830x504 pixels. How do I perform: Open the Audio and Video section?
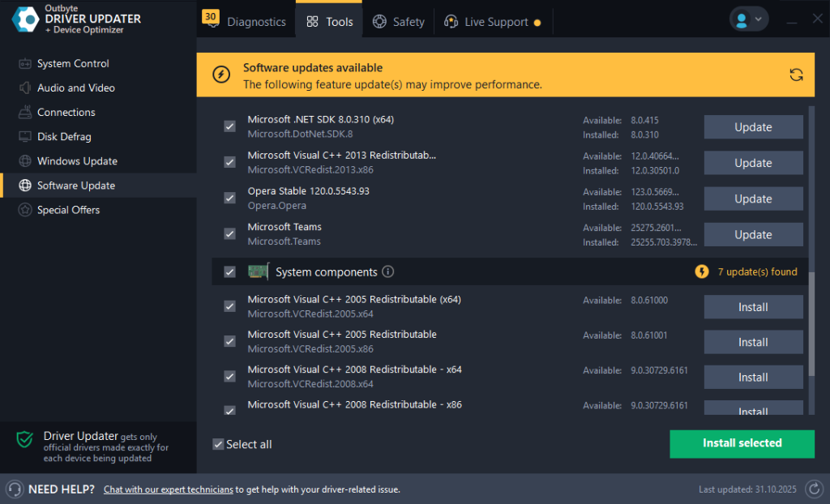(x=24, y=88)
